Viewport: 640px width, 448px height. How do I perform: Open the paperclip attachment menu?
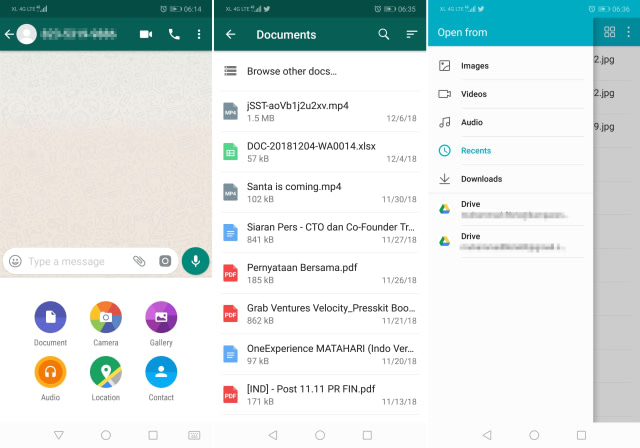pos(139,261)
